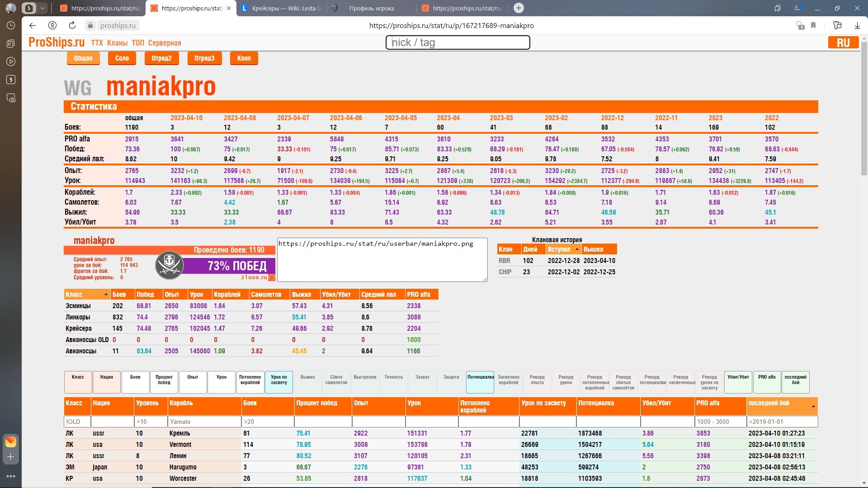Sort ships table by Урон header
The width and height of the screenshot is (868, 488).
coord(432,406)
